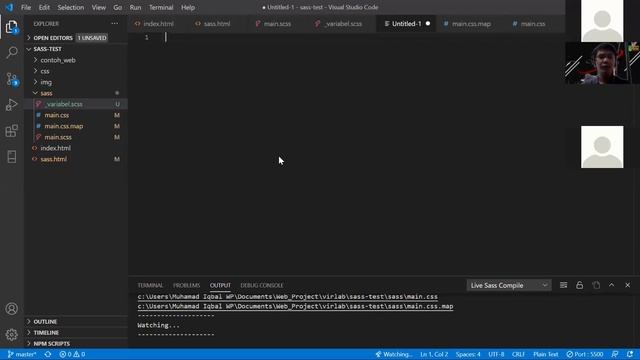The image size is (640, 360).
Task: Click the Port : 5500 Live Server item
Action: pos(584,354)
